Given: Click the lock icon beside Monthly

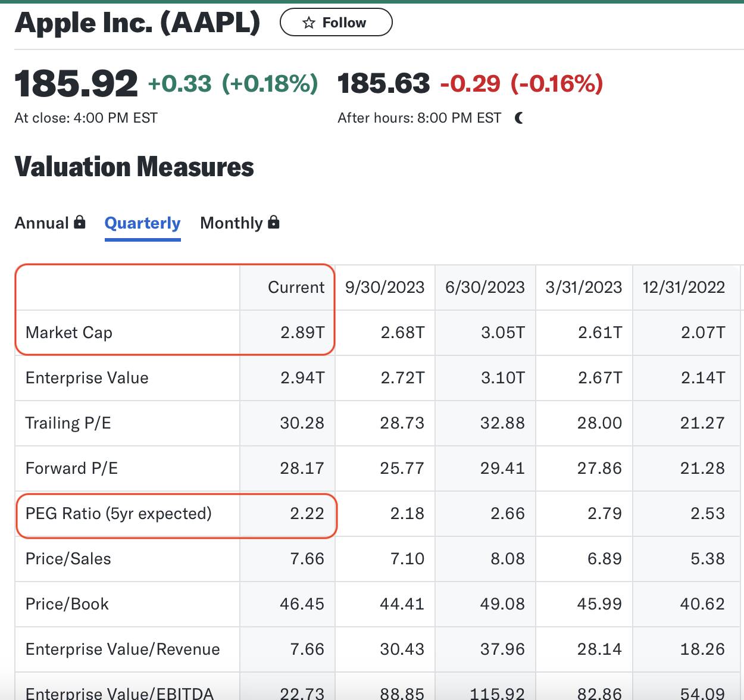Looking at the screenshot, I should [x=273, y=222].
